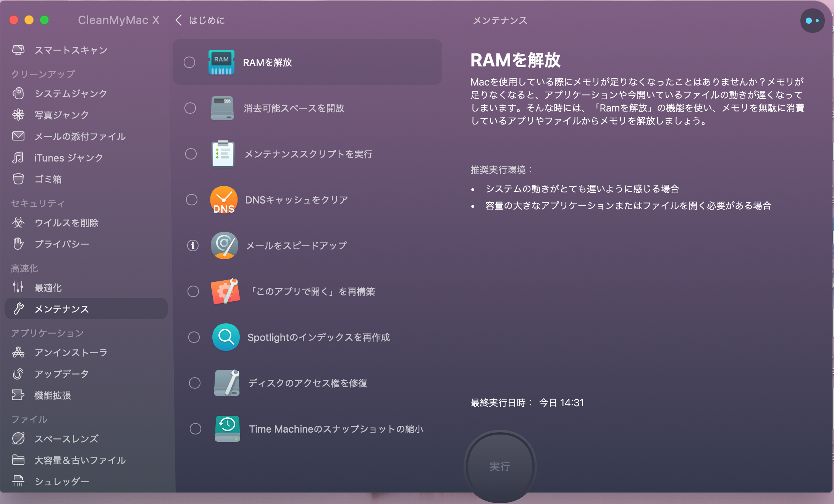This screenshot has width=834, height=504.
Task: Open 写真ジャンク in the sidebar
Action: pyautogui.click(x=86, y=115)
